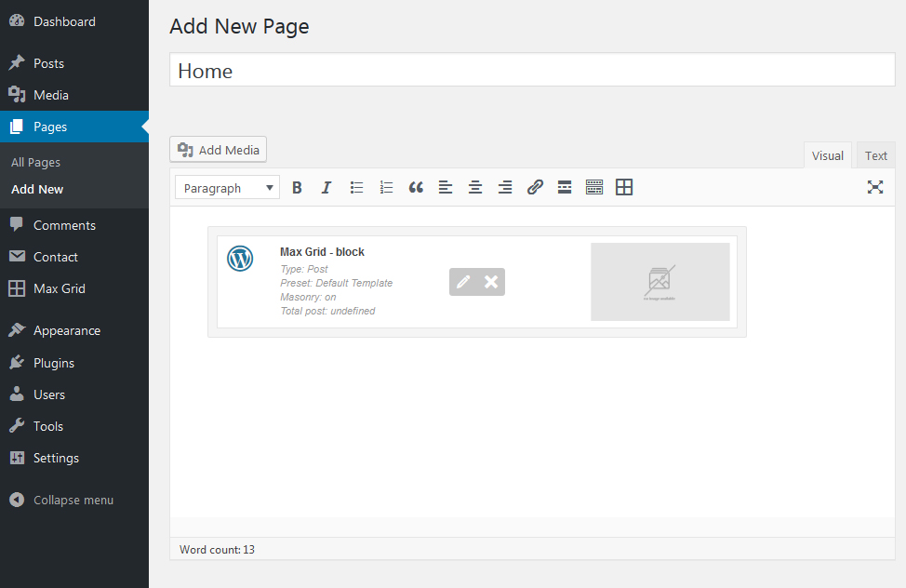Viewport: 906px width, 588px height.
Task: Apply blockquote formatting
Action: pos(416,187)
